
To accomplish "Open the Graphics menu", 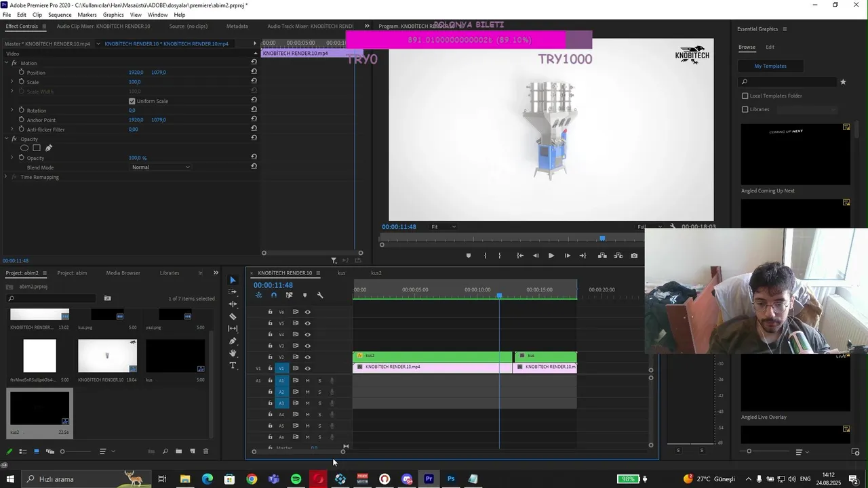I will pyautogui.click(x=113, y=15).
